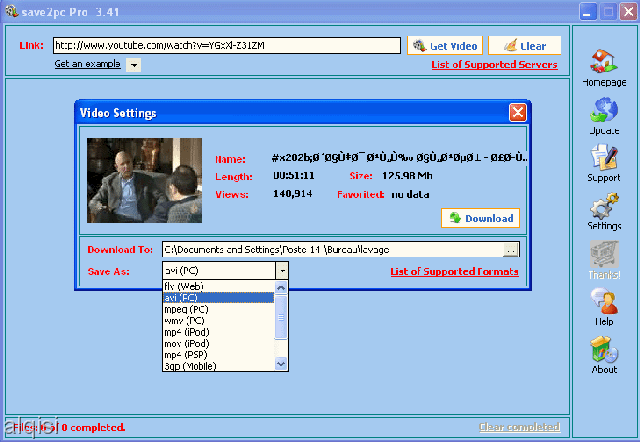Click the Clear button
Screen dimensions: 640x442
[524, 45]
